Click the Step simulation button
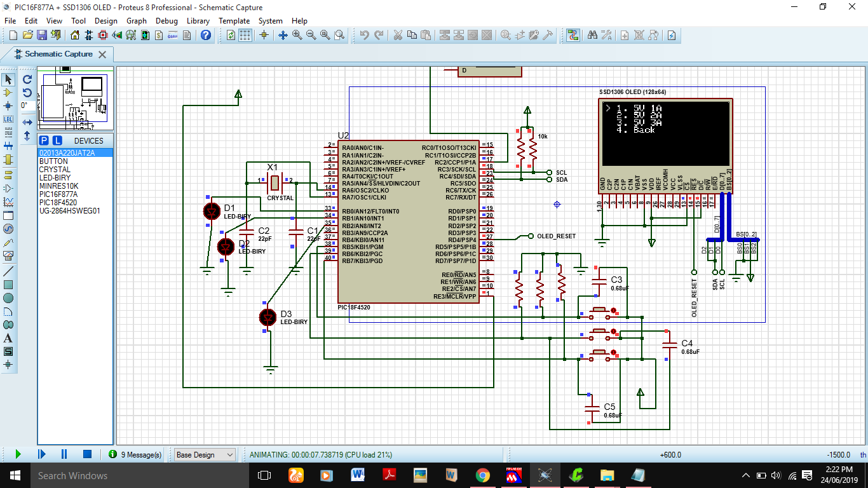Viewport: 868px width, 488px height. pyautogui.click(x=41, y=454)
